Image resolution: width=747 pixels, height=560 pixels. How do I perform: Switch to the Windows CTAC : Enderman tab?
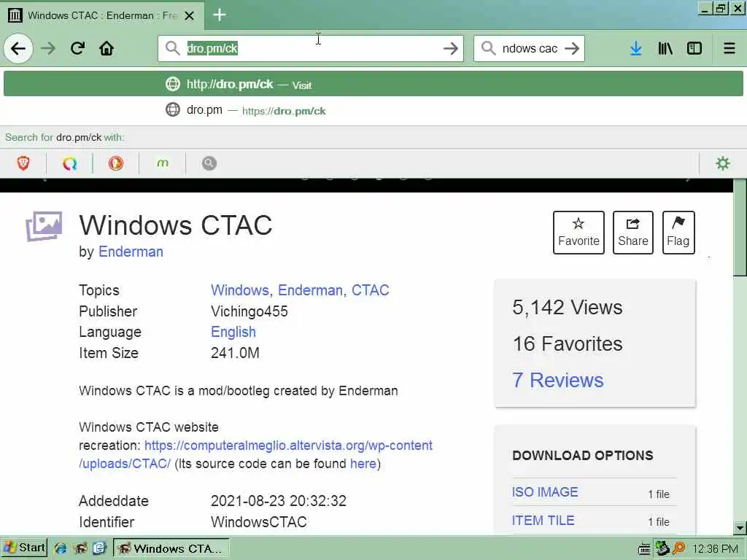pos(102,16)
